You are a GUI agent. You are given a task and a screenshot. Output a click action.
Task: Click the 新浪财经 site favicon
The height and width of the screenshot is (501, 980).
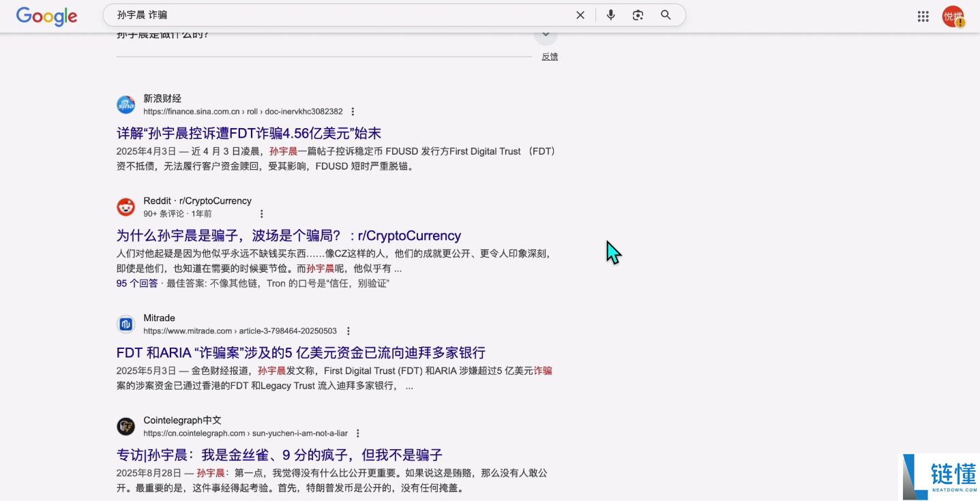tap(125, 105)
